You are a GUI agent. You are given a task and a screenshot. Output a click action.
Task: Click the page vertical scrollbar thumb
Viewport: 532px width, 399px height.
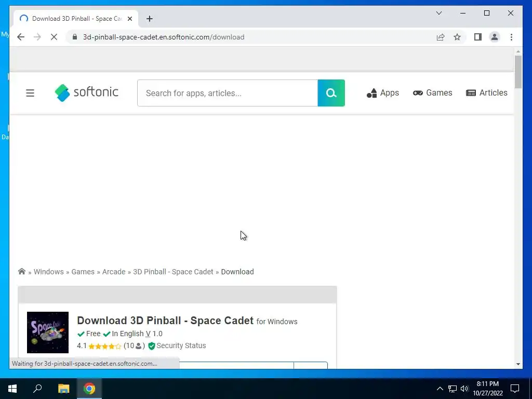click(x=518, y=72)
